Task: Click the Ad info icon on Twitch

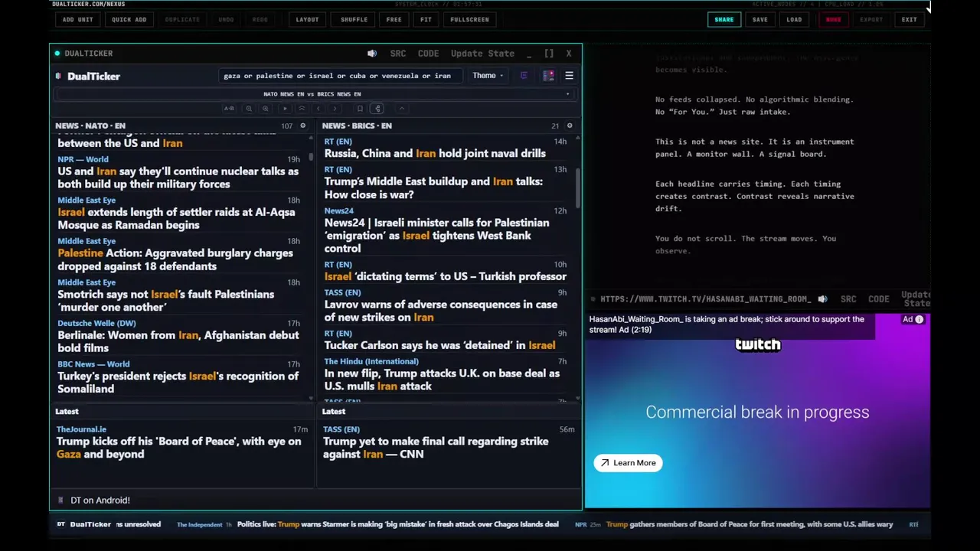Action: point(920,319)
